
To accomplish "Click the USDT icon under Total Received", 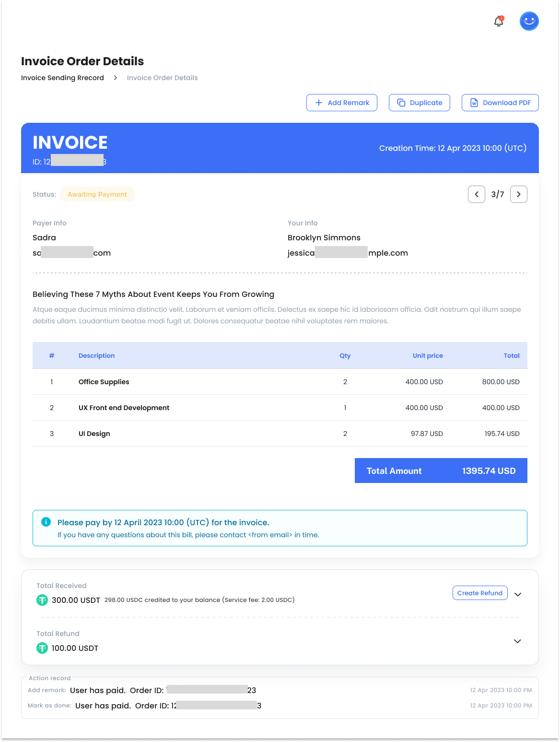I will tap(42, 600).
